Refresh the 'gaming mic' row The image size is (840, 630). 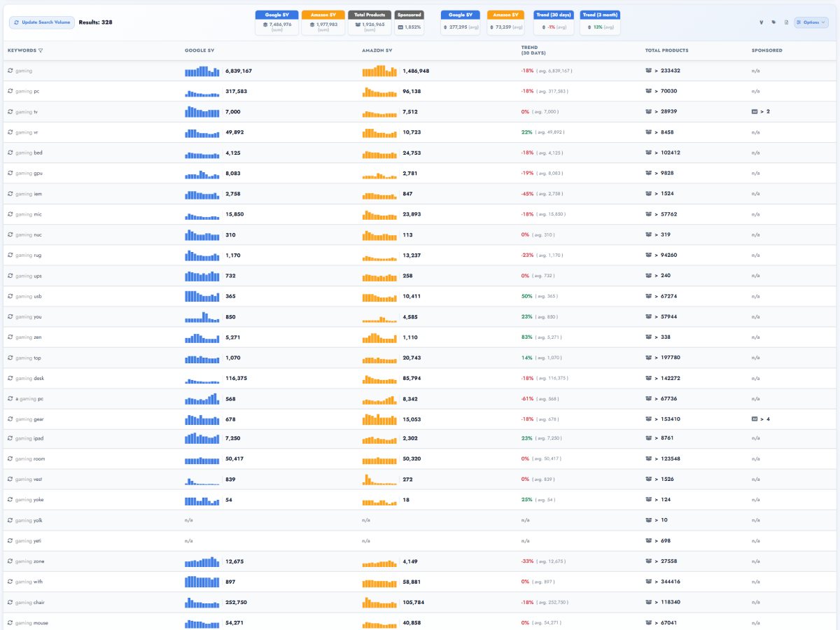10,214
